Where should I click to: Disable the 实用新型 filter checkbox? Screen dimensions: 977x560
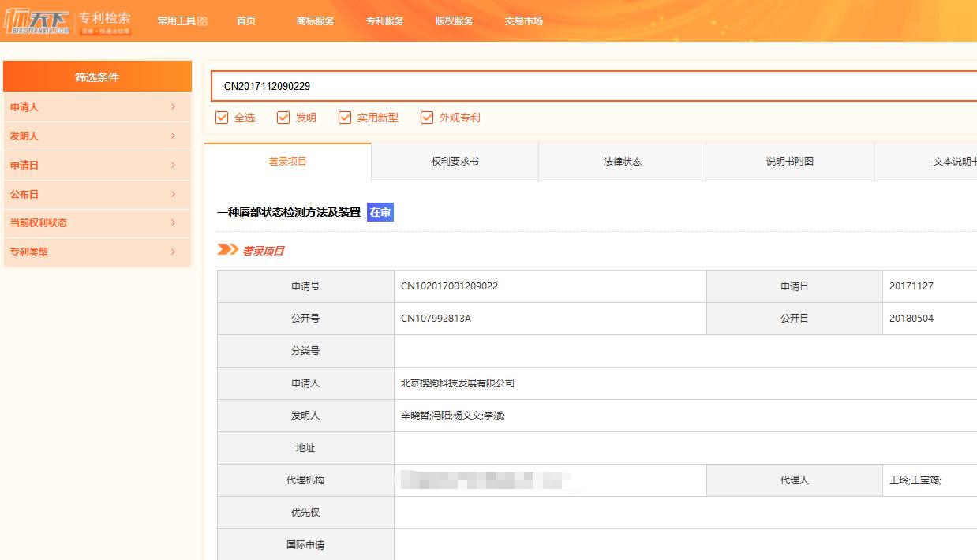(x=345, y=117)
